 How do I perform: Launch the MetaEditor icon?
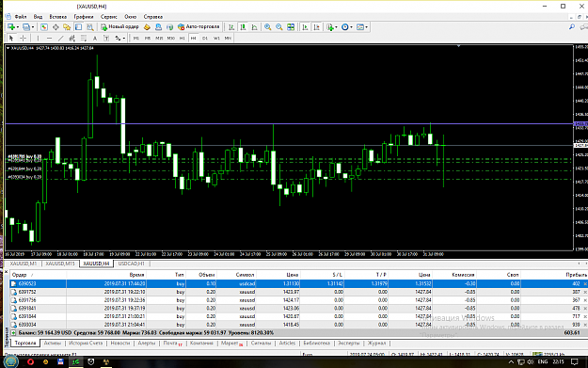point(147,27)
